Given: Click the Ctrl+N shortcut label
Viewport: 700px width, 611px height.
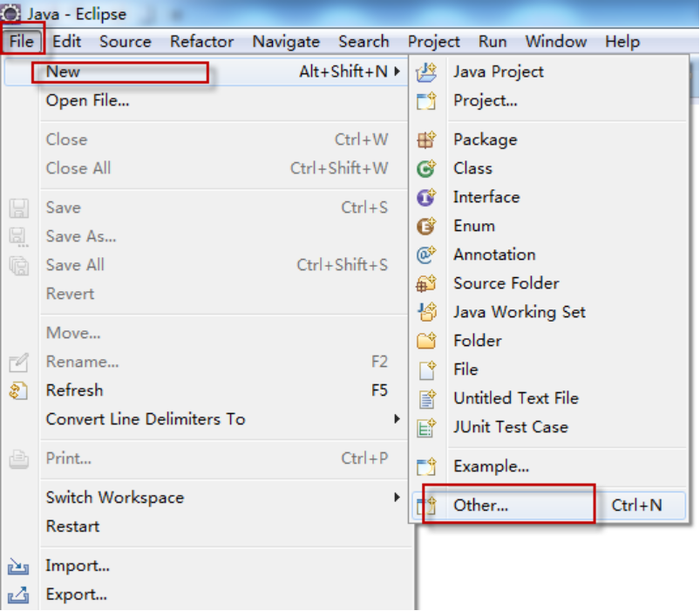Looking at the screenshot, I should click(636, 506).
